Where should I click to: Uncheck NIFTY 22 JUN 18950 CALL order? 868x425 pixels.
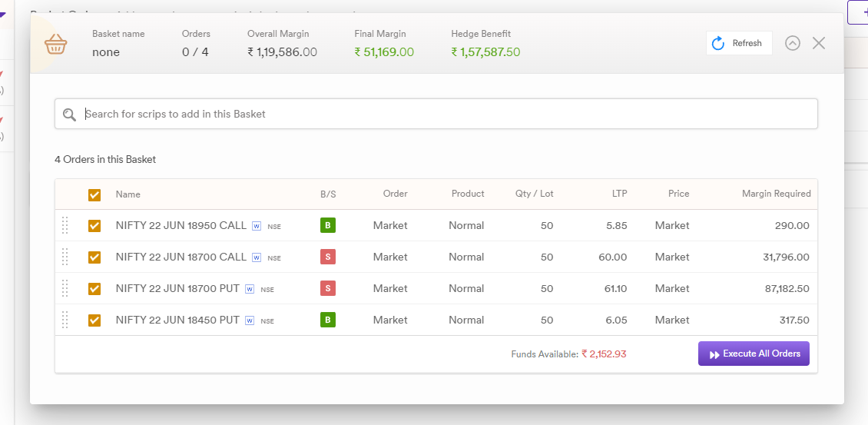94,225
